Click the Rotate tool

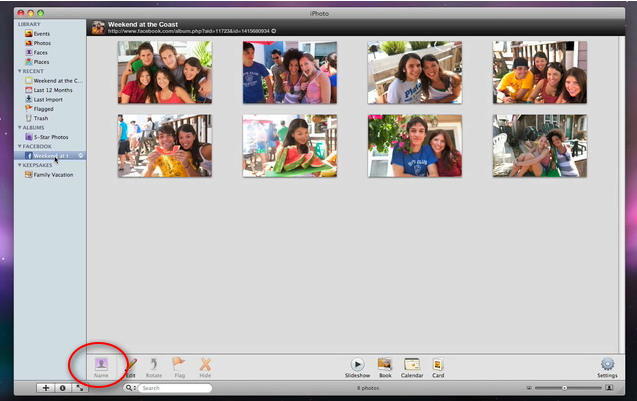(154, 368)
